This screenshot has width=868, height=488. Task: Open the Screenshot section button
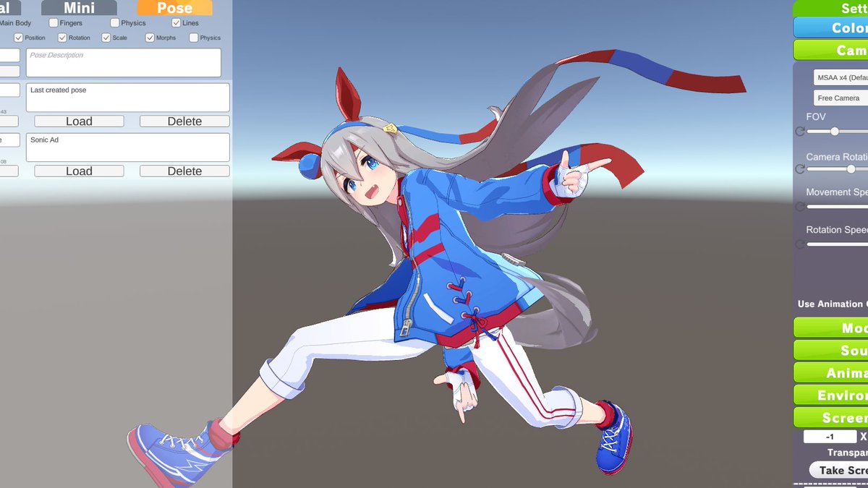[831, 417]
